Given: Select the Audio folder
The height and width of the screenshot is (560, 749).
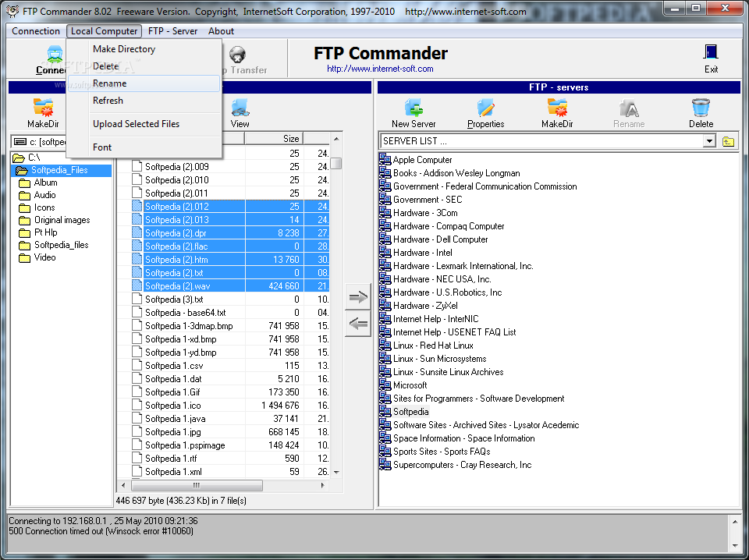Looking at the screenshot, I should tap(44, 195).
